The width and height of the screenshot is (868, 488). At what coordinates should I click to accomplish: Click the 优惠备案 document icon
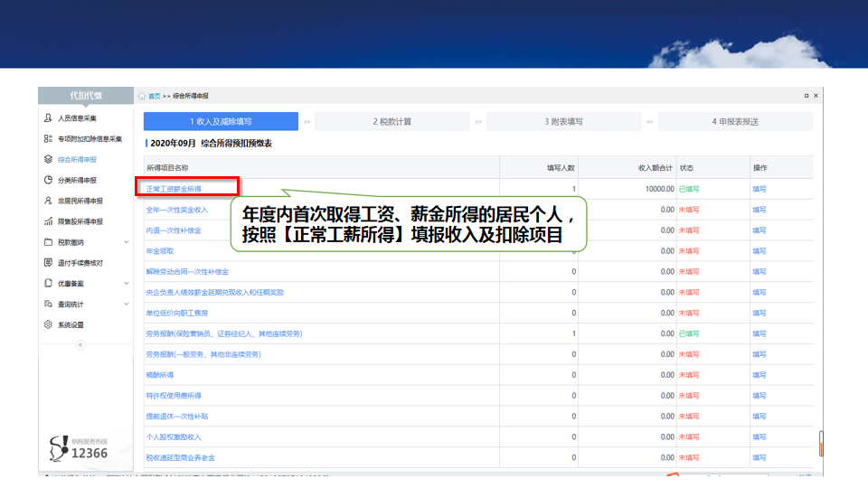point(48,283)
